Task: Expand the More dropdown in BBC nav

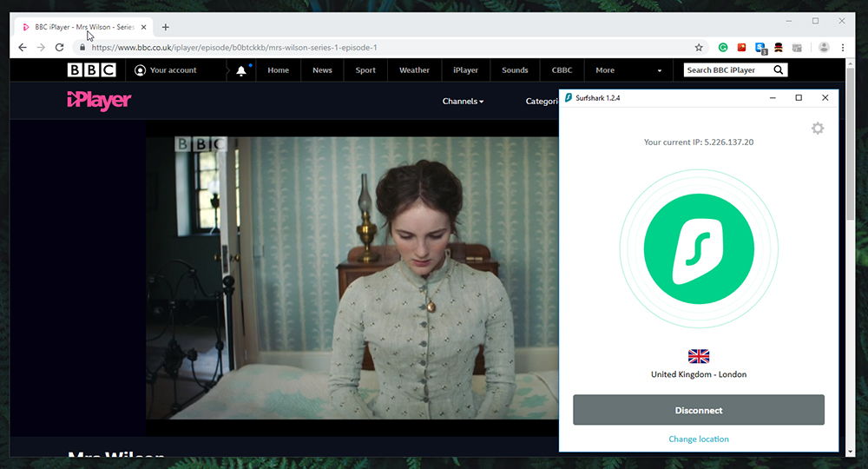Action: [x=628, y=70]
